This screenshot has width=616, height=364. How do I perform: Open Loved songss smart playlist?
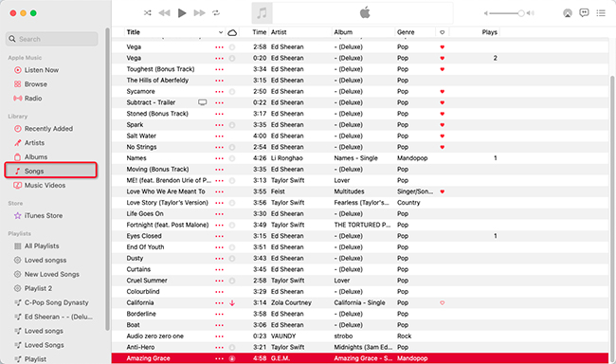click(x=45, y=261)
